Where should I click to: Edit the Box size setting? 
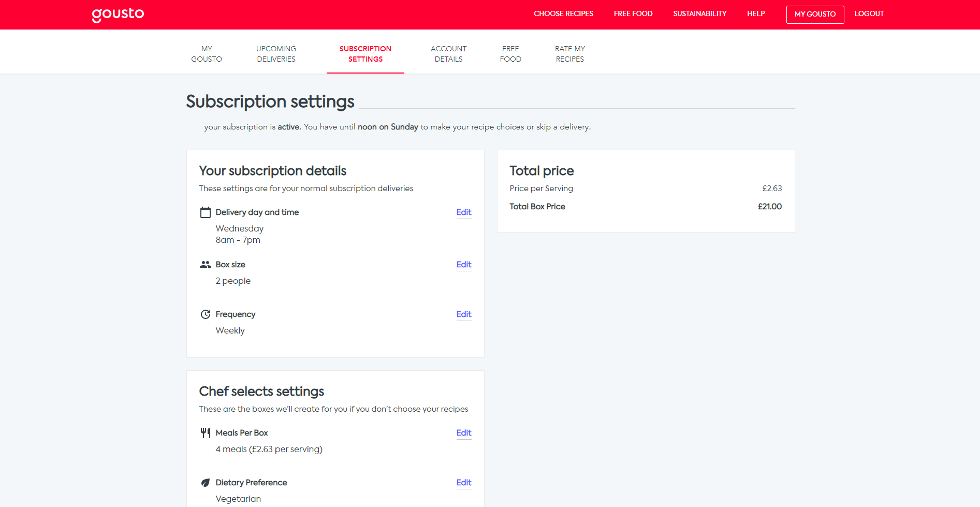coord(464,265)
